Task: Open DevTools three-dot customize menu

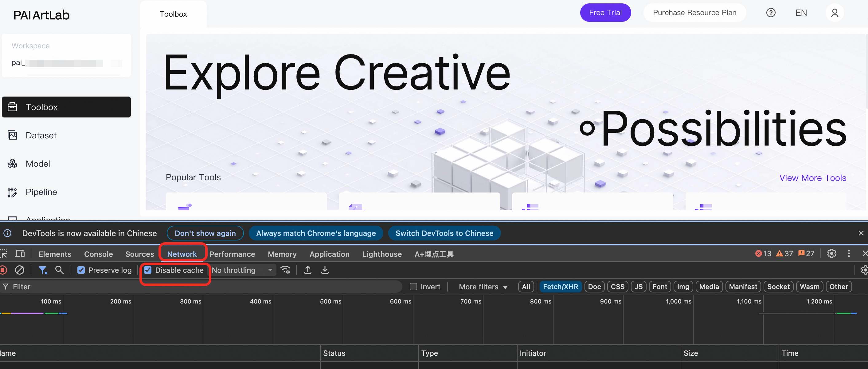Action: [x=848, y=254]
